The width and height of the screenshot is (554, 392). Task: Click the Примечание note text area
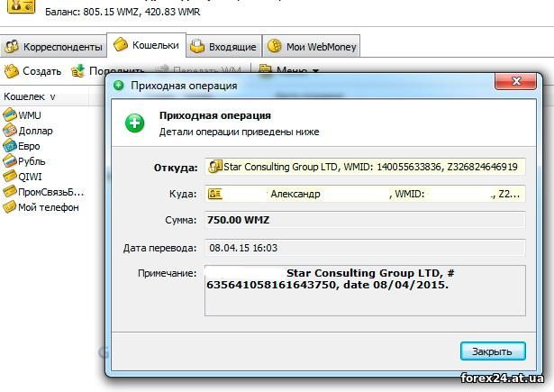tap(365, 290)
